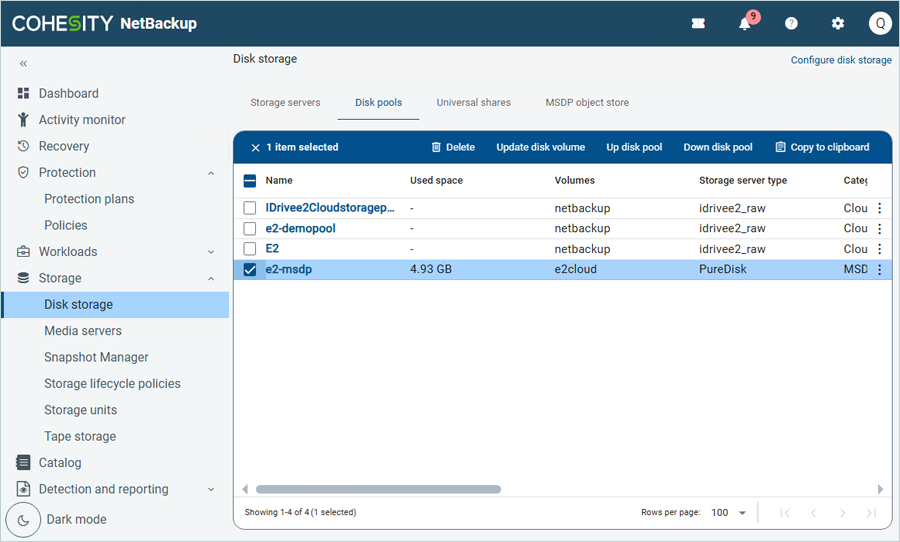Viewport: 900px width, 542px height.
Task: Click the user profile avatar Q
Action: 879,24
